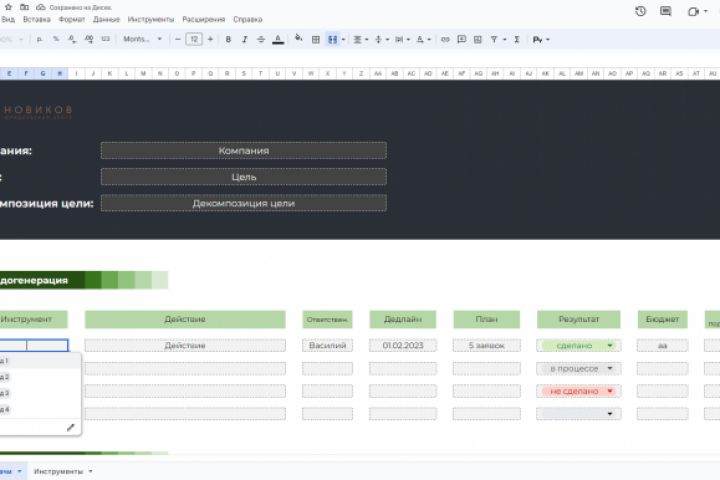Toggle italic formatting
This screenshot has height=480, width=720.
(245, 40)
